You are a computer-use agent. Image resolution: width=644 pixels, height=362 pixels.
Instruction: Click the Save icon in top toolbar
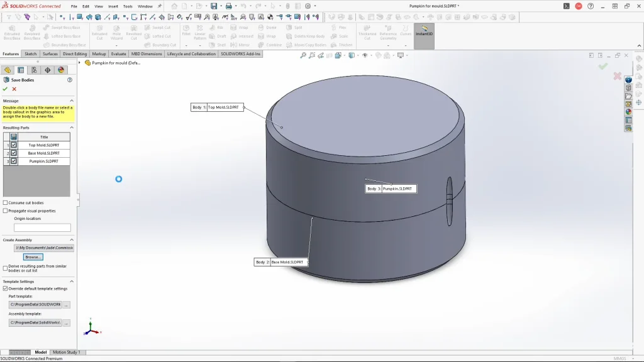[214, 6]
